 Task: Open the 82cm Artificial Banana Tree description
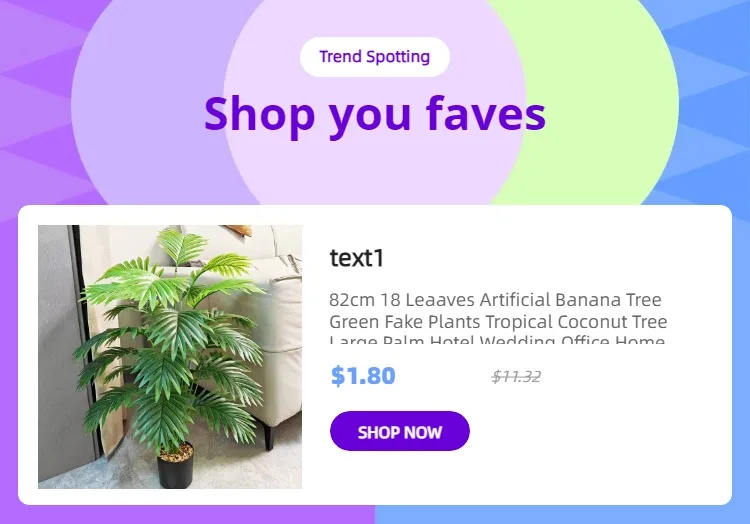coord(497,317)
